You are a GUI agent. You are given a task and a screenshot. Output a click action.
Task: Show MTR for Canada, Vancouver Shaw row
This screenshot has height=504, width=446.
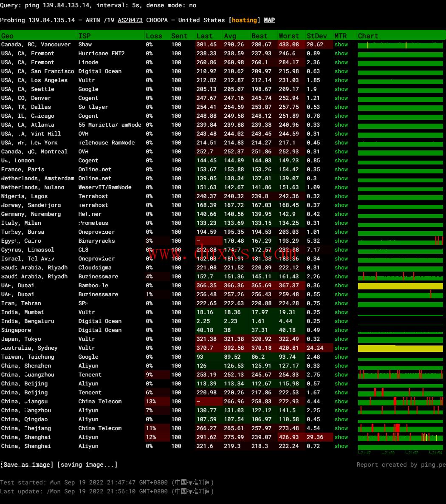click(x=341, y=45)
